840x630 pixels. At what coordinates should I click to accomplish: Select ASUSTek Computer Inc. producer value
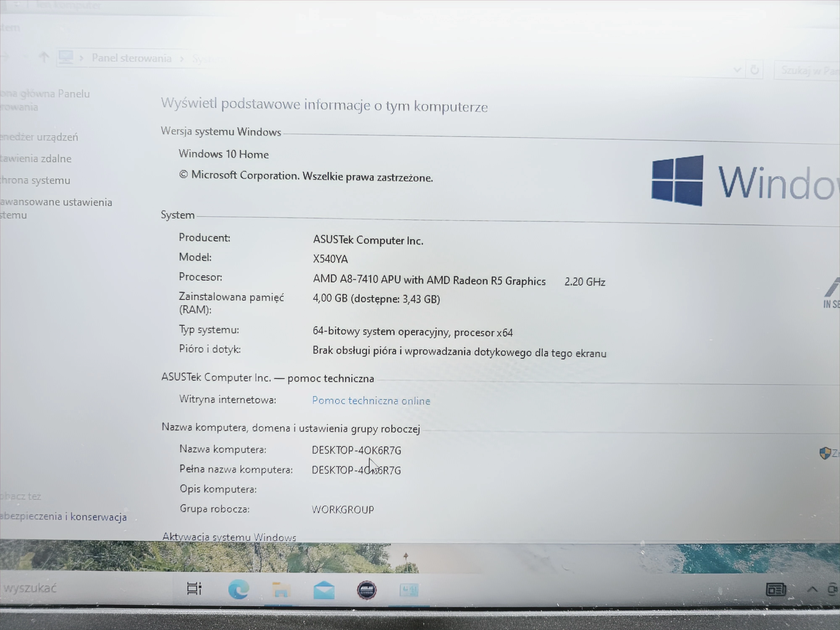pos(368,240)
